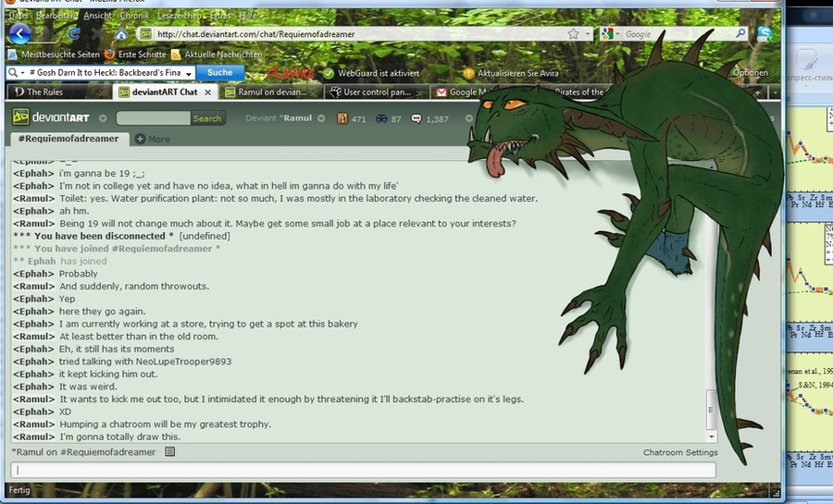Click the red Avira logo
The image size is (833, 504).
[291, 73]
